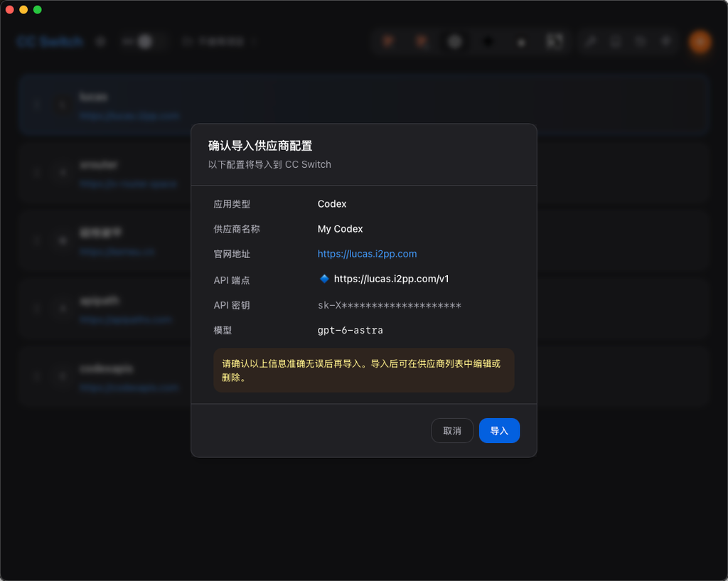Click the model value gpt-6-astra

(x=350, y=330)
